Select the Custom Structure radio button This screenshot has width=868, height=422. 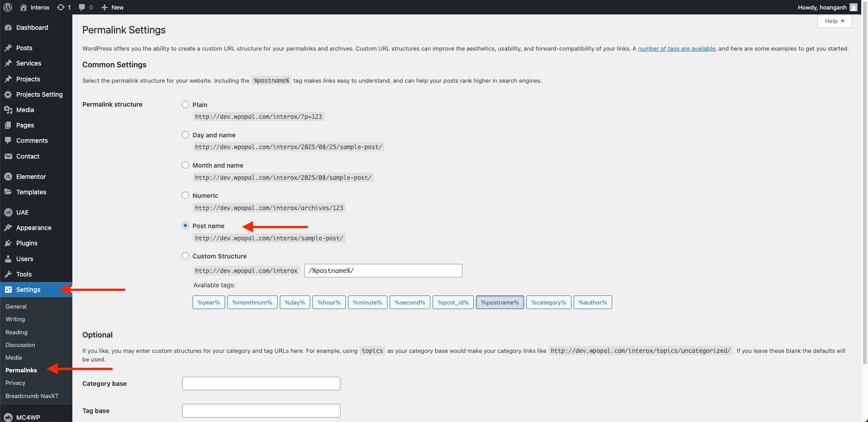pos(185,256)
